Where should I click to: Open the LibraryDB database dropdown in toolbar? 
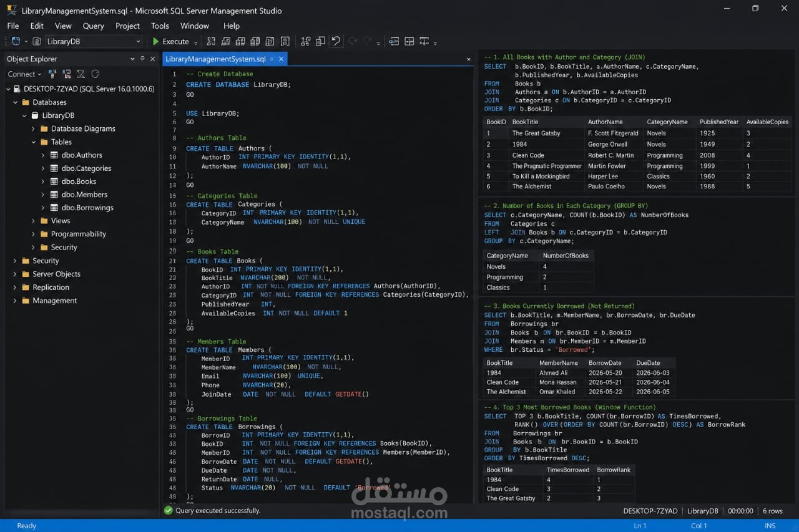coord(138,42)
